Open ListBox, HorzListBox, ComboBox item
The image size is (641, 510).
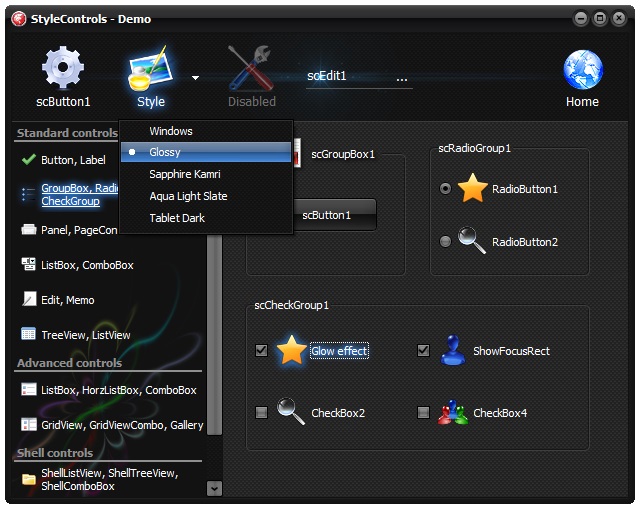point(119,390)
